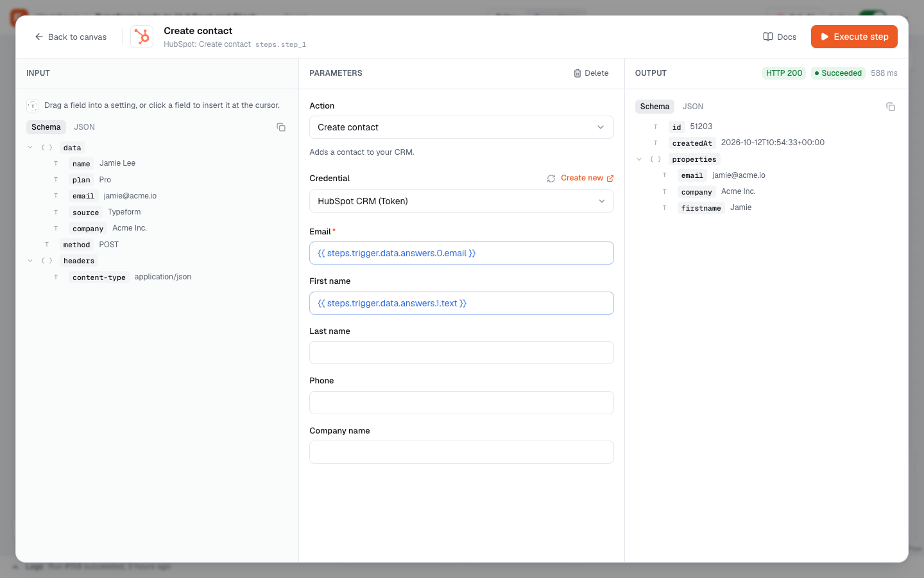This screenshot has width=924, height=578.
Task: Click Create new credential link
Action: pos(587,178)
